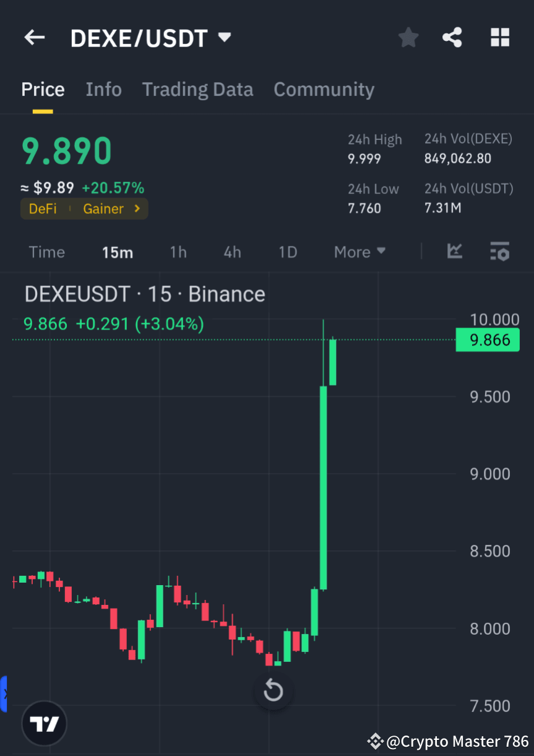Switch the interval to 1D
The image size is (534, 756).
(x=288, y=252)
